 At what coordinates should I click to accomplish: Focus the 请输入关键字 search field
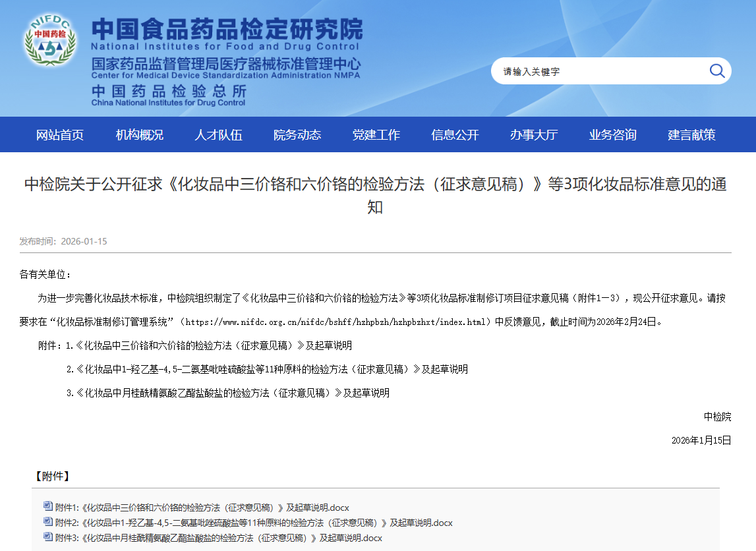pyautogui.click(x=600, y=71)
